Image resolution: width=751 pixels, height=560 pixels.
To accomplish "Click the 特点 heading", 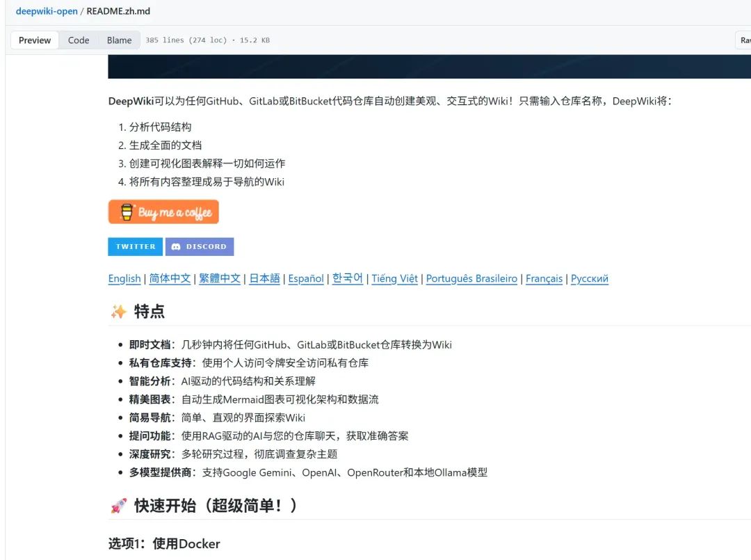I will pyautogui.click(x=150, y=312).
